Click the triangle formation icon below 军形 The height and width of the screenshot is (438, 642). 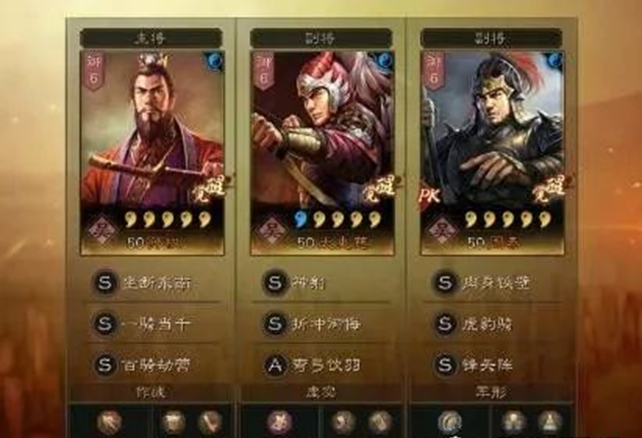[x=550, y=422]
